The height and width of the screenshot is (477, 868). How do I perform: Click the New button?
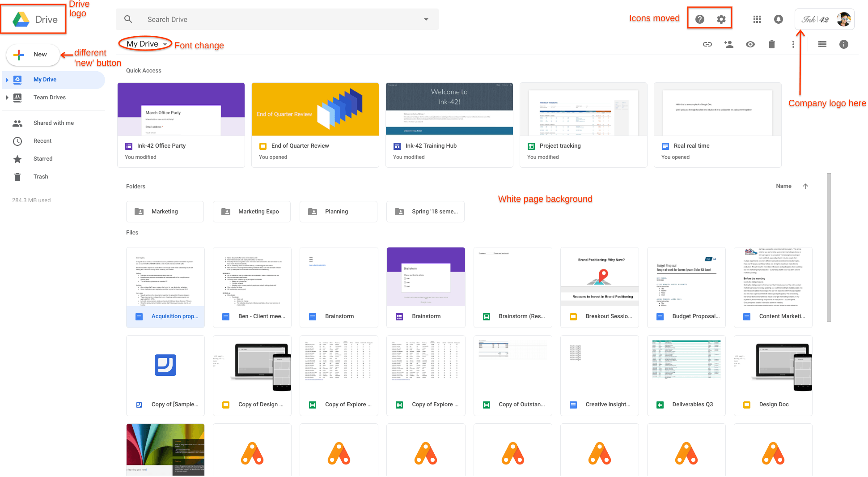[x=33, y=55]
